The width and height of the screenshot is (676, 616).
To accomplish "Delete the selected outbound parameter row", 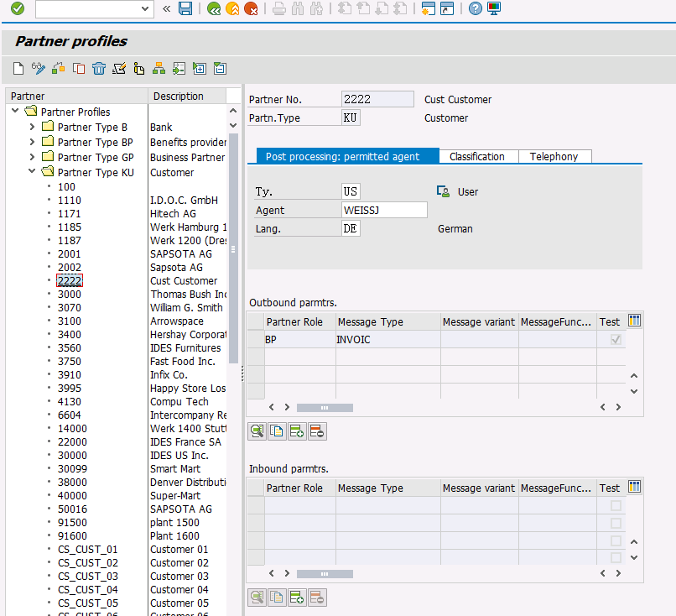I will (x=317, y=431).
